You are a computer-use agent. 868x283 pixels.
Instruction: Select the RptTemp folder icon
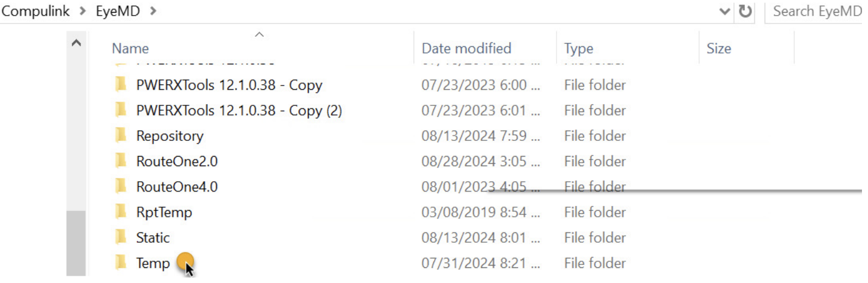121,212
